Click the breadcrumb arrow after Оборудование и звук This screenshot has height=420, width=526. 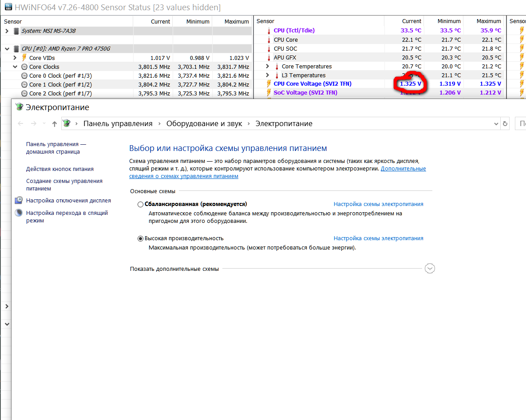(249, 124)
